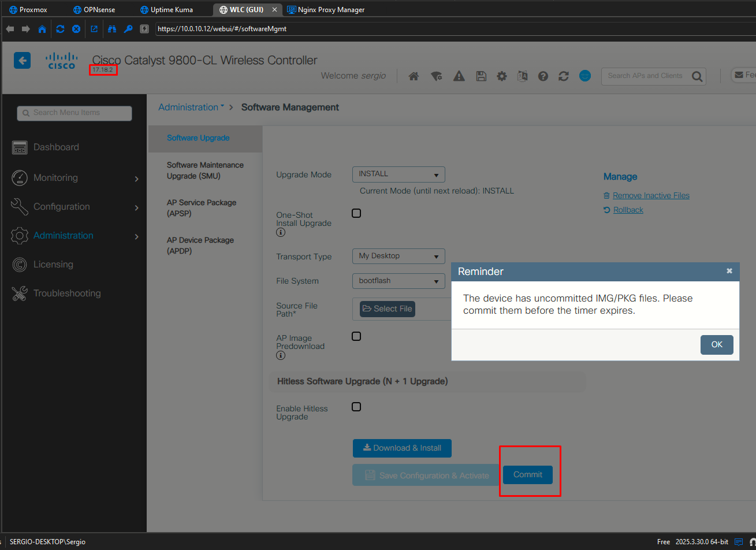Close the WLC (GUI) tab
This screenshot has width=756, height=550.
pos(275,10)
